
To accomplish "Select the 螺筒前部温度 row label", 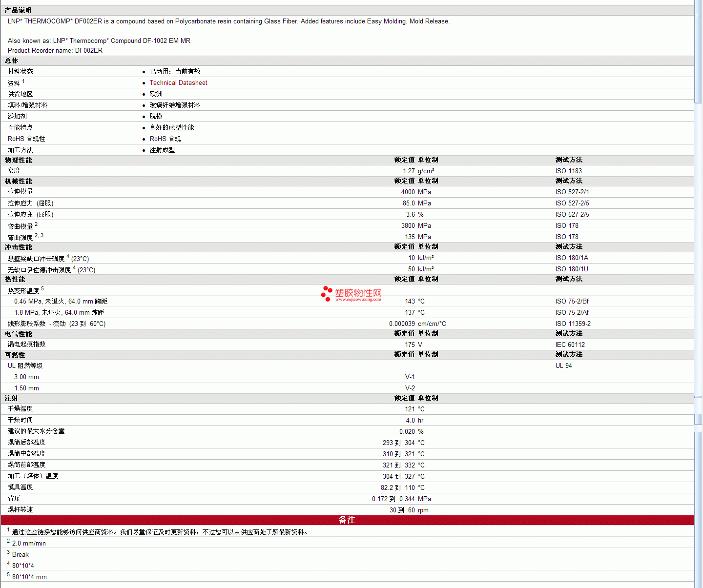I will coord(27,465).
